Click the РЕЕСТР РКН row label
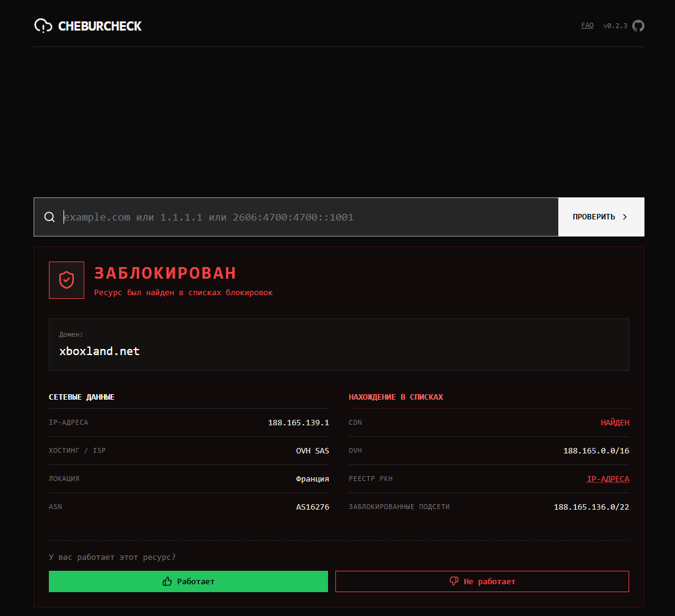675x616 pixels. point(370,479)
